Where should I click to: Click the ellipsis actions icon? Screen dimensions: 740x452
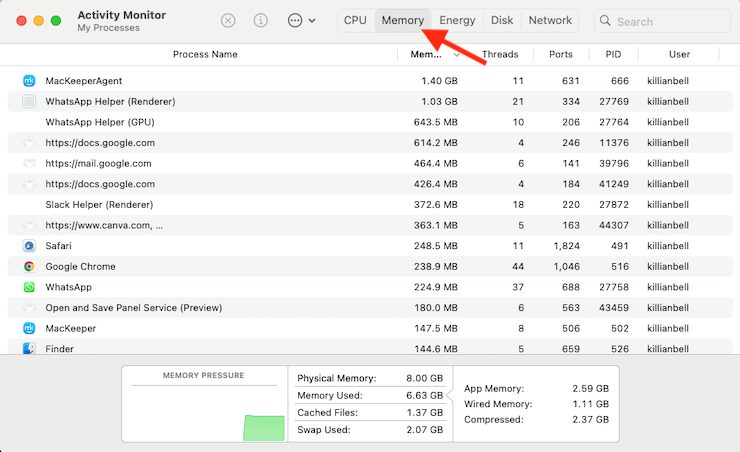click(295, 21)
